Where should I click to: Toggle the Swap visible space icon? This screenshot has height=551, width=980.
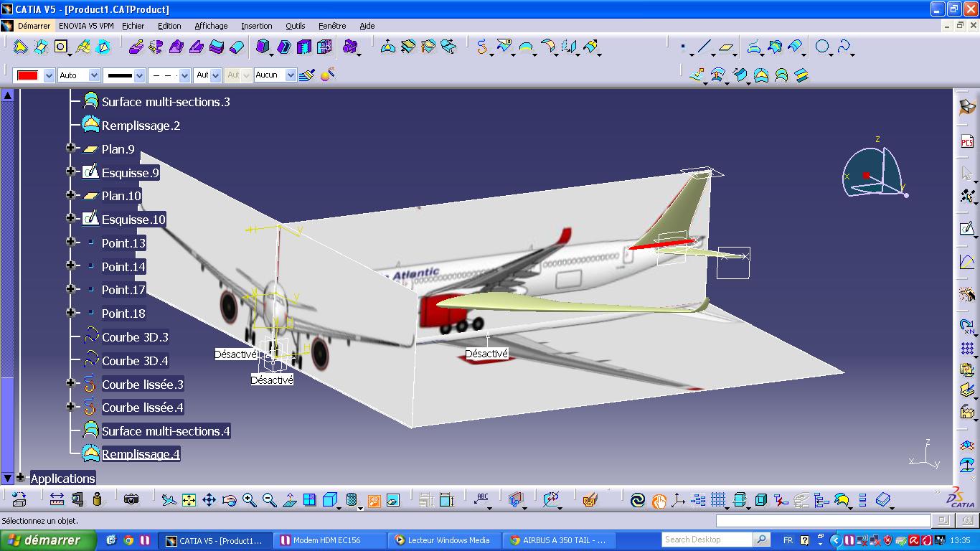[x=393, y=500]
